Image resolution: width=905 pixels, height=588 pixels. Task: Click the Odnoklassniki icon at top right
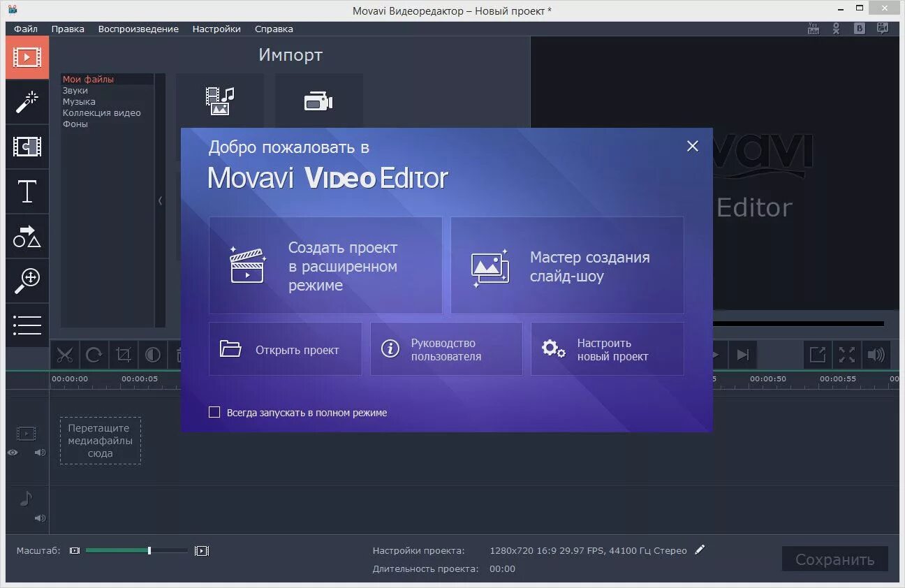pyautogui.click(x=837, y=29)
